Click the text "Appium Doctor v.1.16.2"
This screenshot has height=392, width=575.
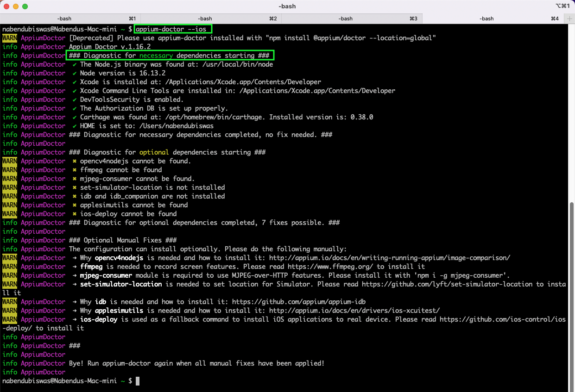coord(110,47)
